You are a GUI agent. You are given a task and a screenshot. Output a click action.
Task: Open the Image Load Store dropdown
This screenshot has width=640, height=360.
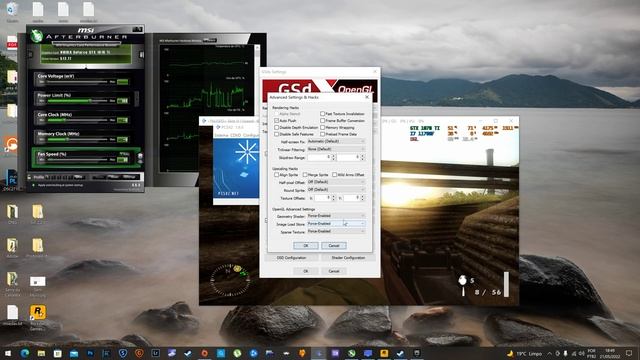[x=336, y=224]
